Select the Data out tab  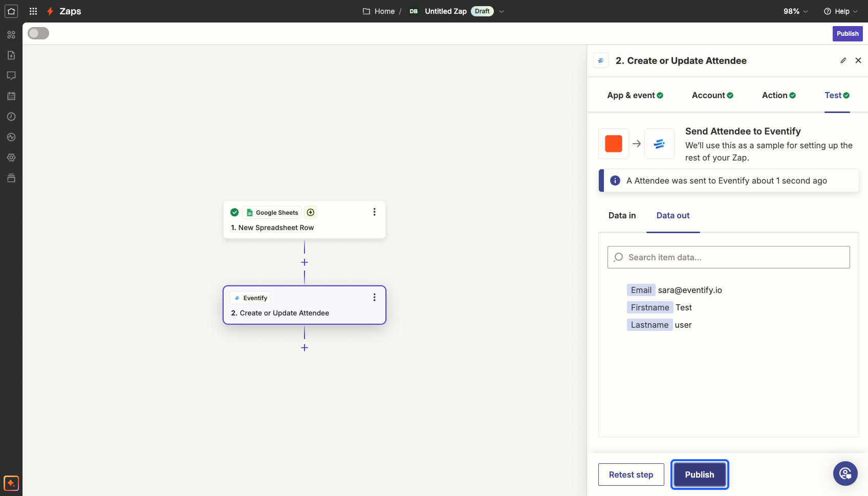point(673,215)
